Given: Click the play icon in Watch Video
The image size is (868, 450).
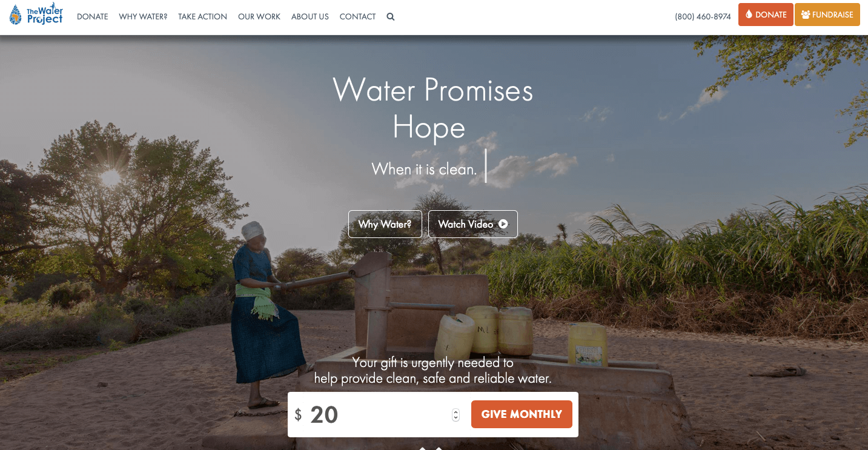Looking at the screenshot, I should [503, 224].
